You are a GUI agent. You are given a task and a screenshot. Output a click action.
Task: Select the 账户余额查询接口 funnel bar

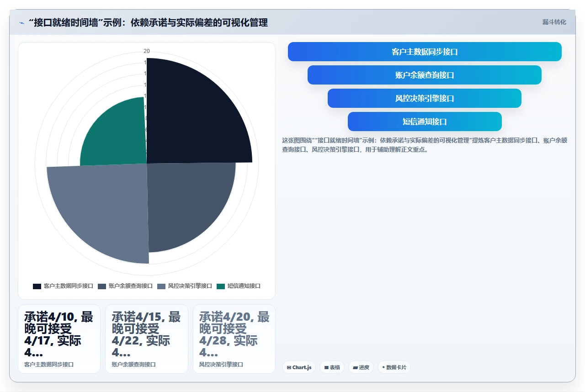tap(425, 75)
